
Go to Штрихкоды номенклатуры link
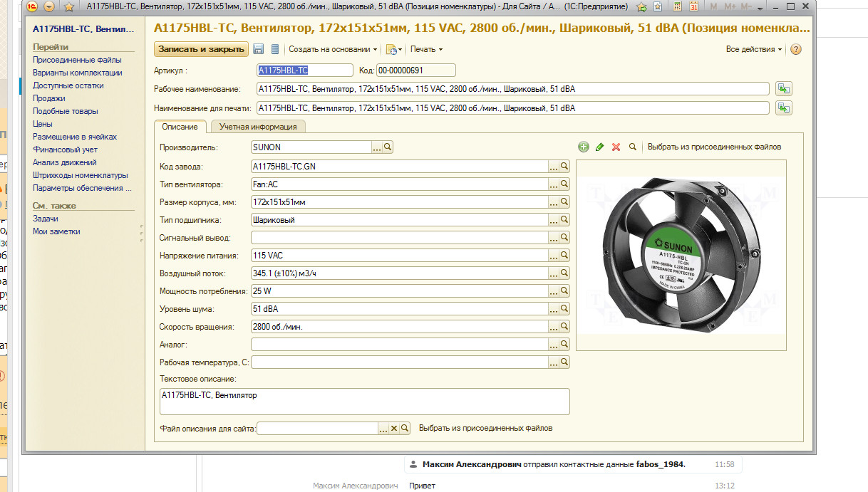80,175
